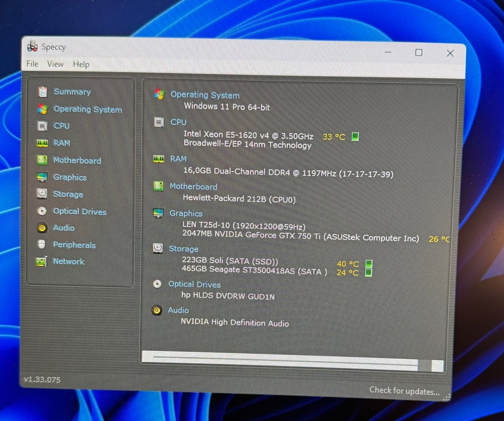This screenshot has height=421, width=504.
Task: Open Operating System heading link in summary pane
Action: pos(205,95)
